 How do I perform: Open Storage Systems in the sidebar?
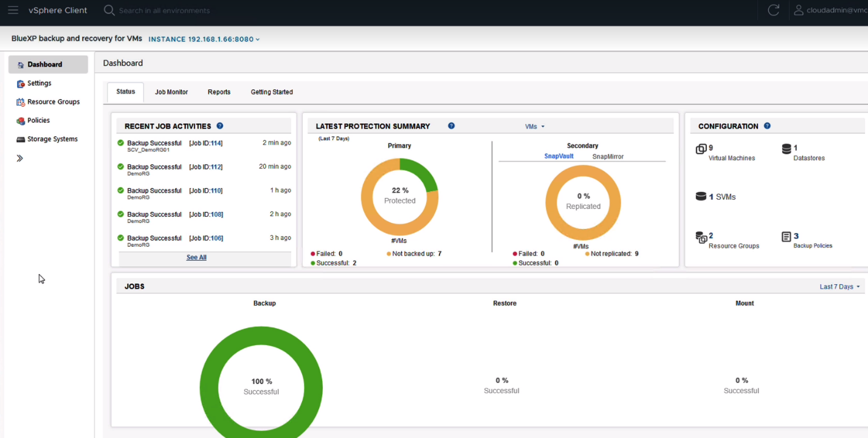(52, 139)
